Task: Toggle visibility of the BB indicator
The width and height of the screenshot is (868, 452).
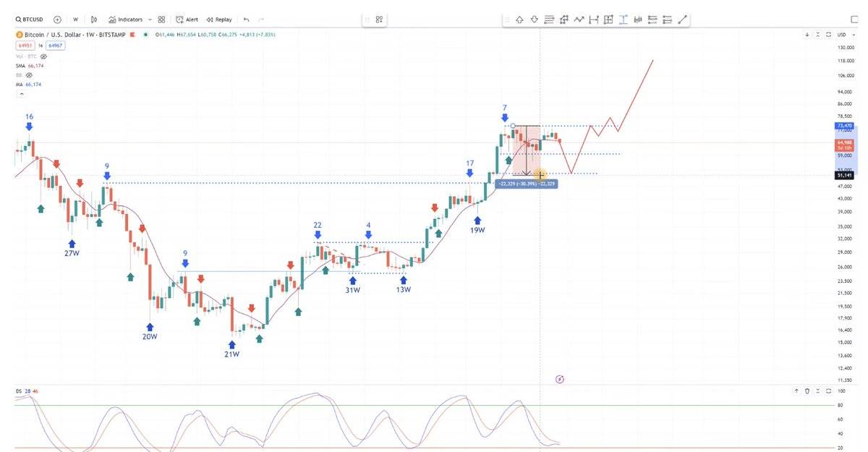Action: (30, 74)
